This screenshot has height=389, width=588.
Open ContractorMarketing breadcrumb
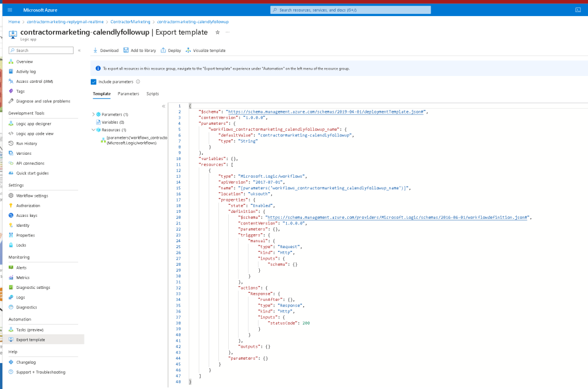coord(130,22)
